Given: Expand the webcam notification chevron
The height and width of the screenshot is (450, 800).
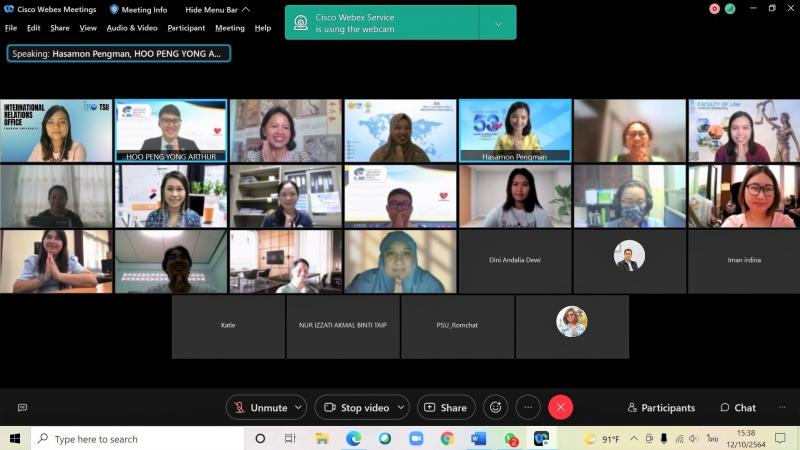Looking at the screenshot, I should click(x=498, y=23).
